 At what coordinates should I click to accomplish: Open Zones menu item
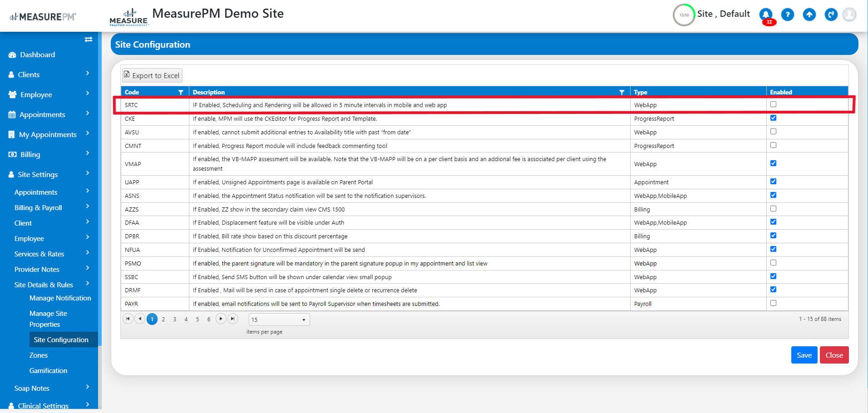39,355
